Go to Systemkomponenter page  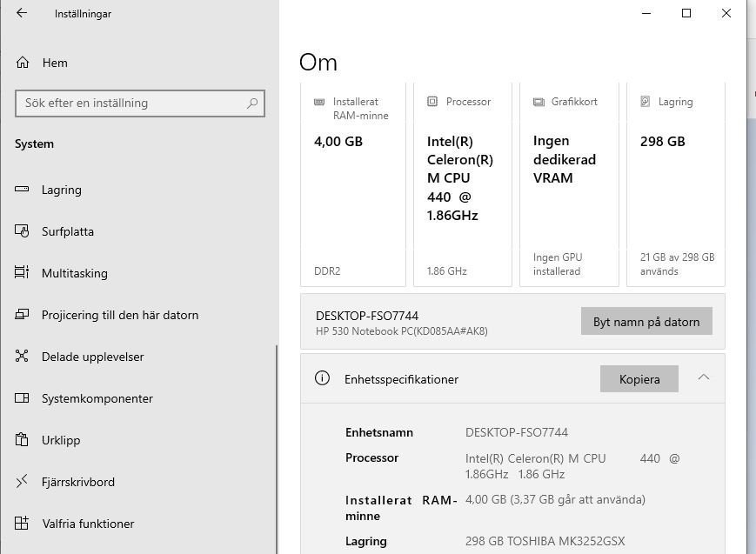click(97, 398)
